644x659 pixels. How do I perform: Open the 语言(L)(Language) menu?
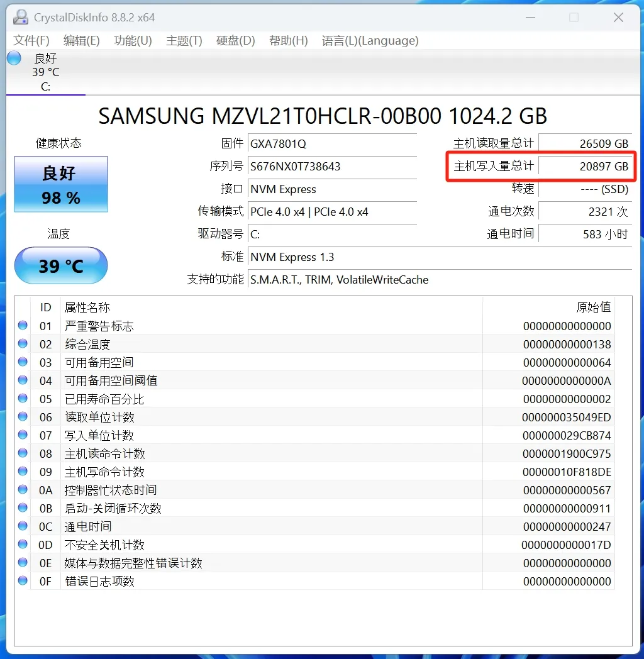(370, 41)
